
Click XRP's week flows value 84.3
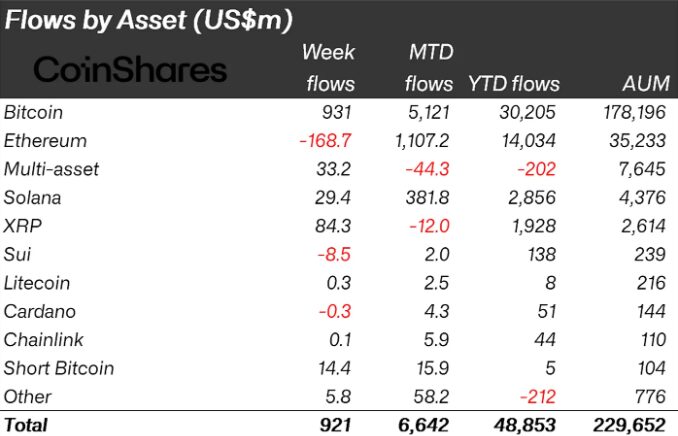point(333,226)
